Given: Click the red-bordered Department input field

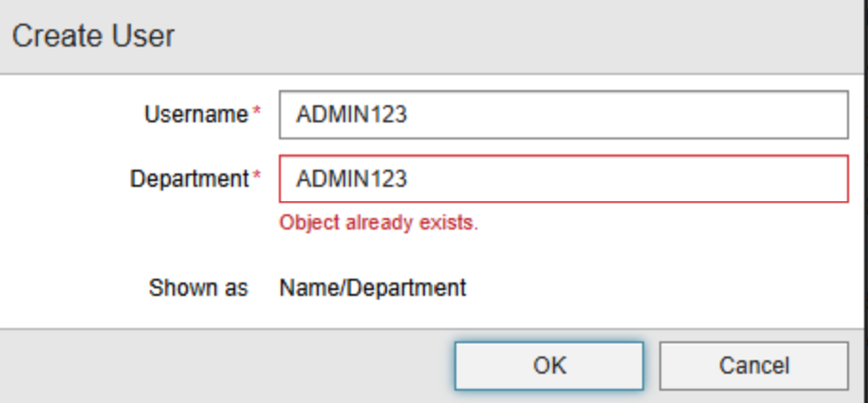Looking at the screenshot, I should (563, 178).
